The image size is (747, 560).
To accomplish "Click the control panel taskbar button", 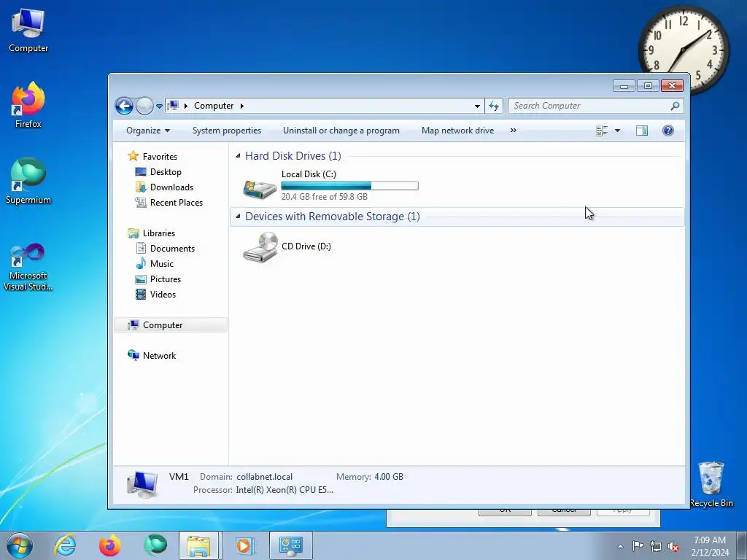I will 290,545.
